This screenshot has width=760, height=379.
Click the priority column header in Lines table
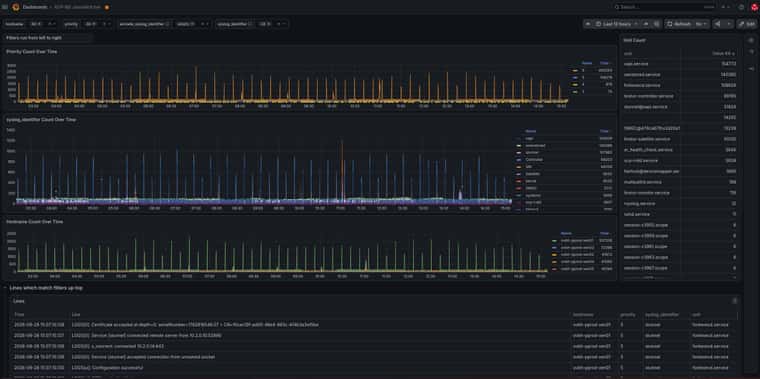coord(628,315)
